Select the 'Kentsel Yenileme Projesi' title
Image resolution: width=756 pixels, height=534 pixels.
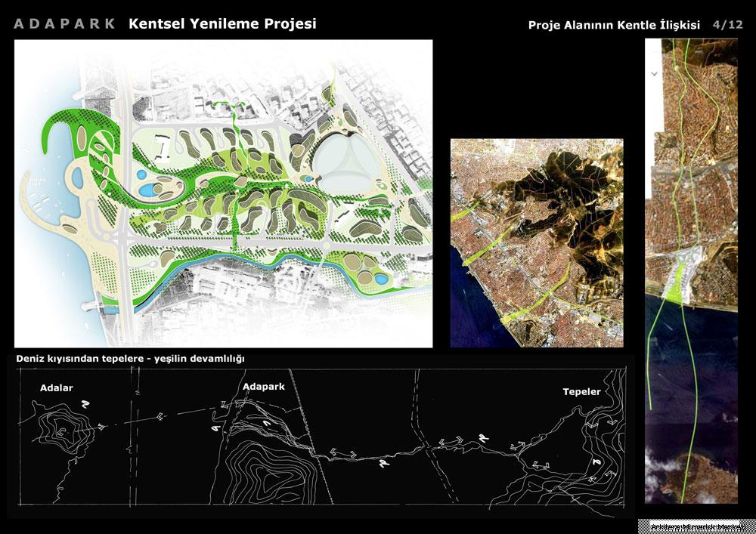pyautogui.click(x=222, y=23)
